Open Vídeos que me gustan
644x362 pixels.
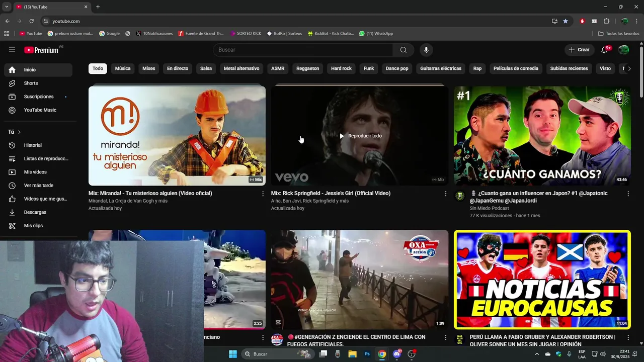[x=38, y=199]
